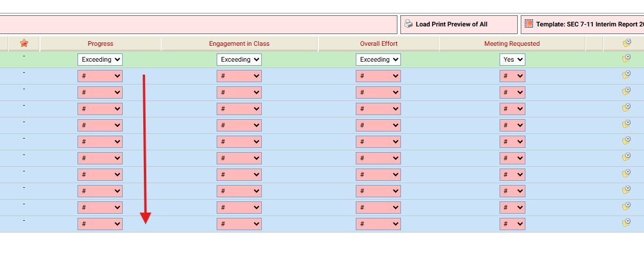Open last row's Meeting Requested dropdown
This screenshot has width=644, height=256.
512,224
